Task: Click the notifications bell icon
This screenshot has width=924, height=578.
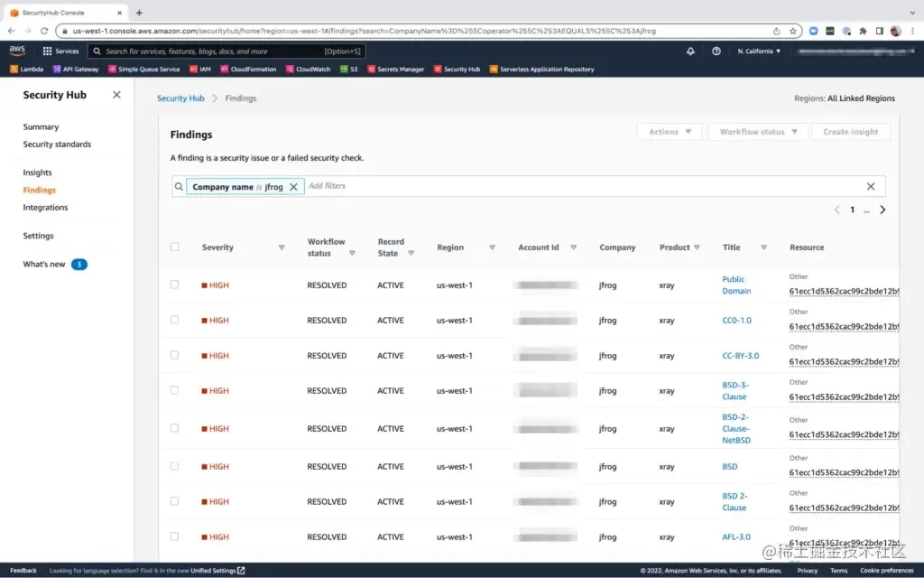Action: (690, 51)
